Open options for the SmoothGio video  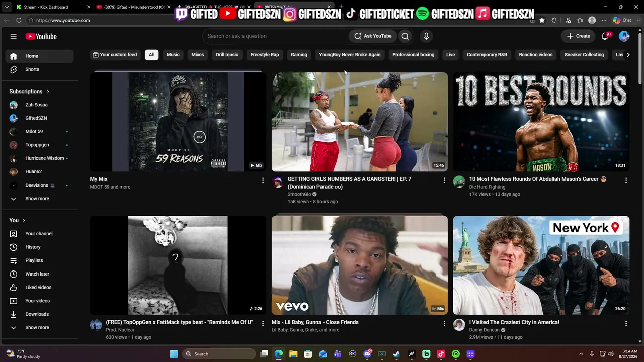[x=444, y=180]
